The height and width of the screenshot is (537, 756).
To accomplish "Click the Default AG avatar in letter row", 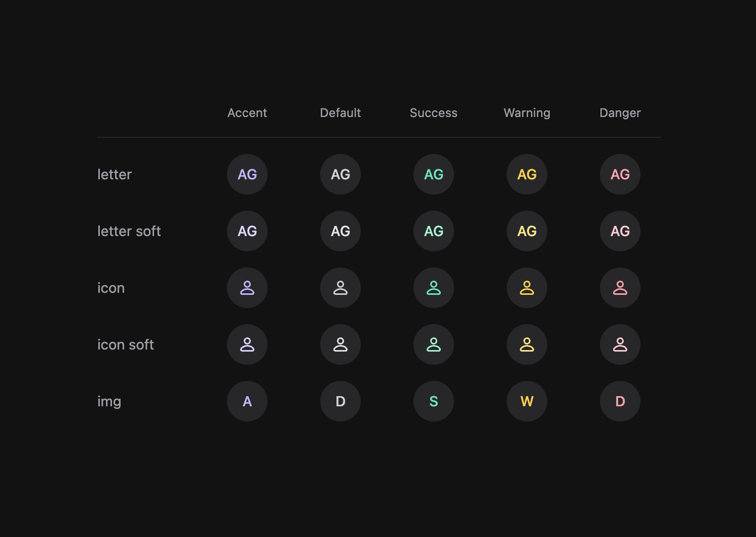I will pos(341,174).
